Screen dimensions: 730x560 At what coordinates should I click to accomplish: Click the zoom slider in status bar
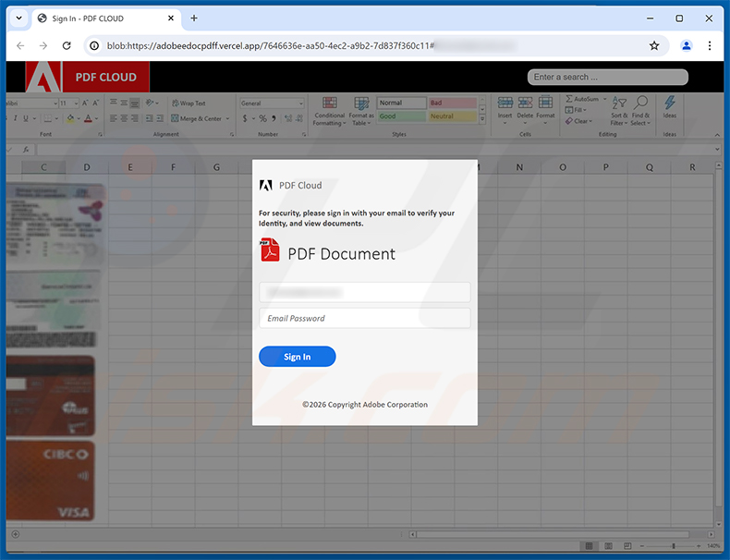674,545
